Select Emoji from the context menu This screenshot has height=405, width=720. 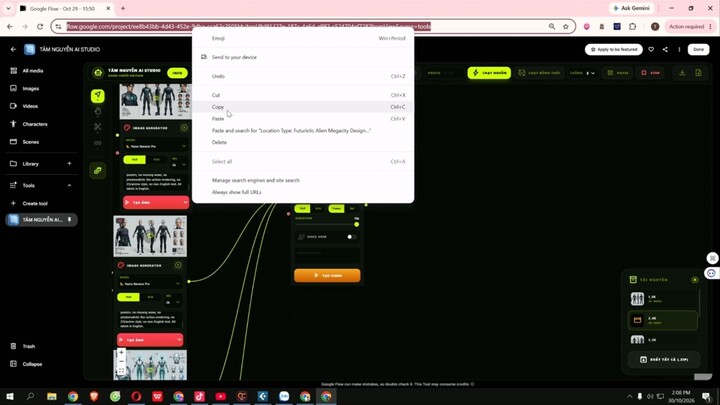point(303,38)
